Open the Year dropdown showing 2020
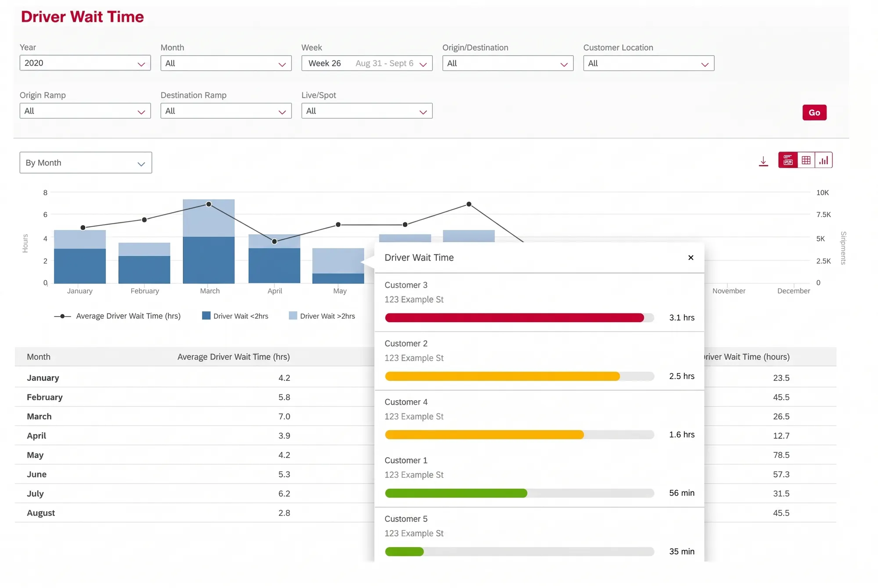 (85, 63)
